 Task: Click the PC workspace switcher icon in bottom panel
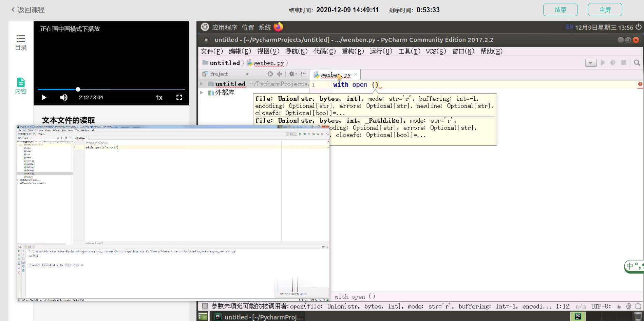click(x=578, y=317)
